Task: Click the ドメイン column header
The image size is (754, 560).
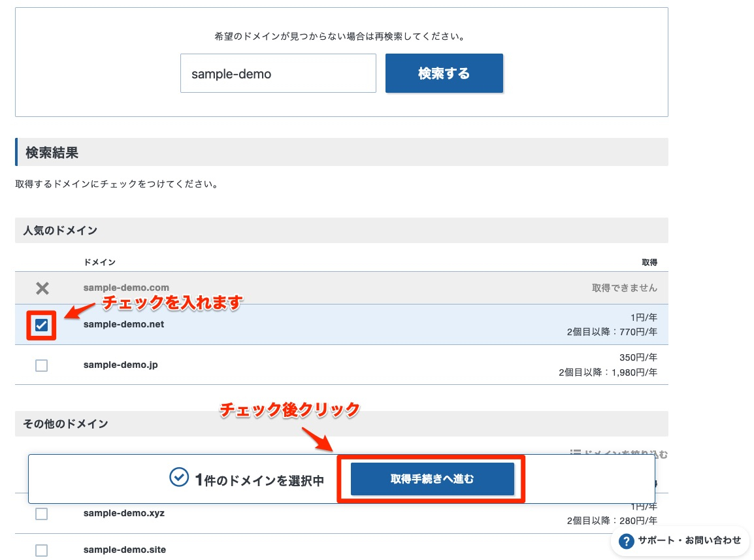Action: click(x=99, y=262)
